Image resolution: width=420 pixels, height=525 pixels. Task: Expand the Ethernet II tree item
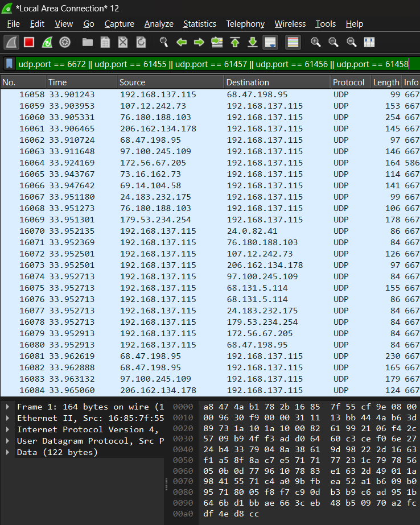[7, 418]
